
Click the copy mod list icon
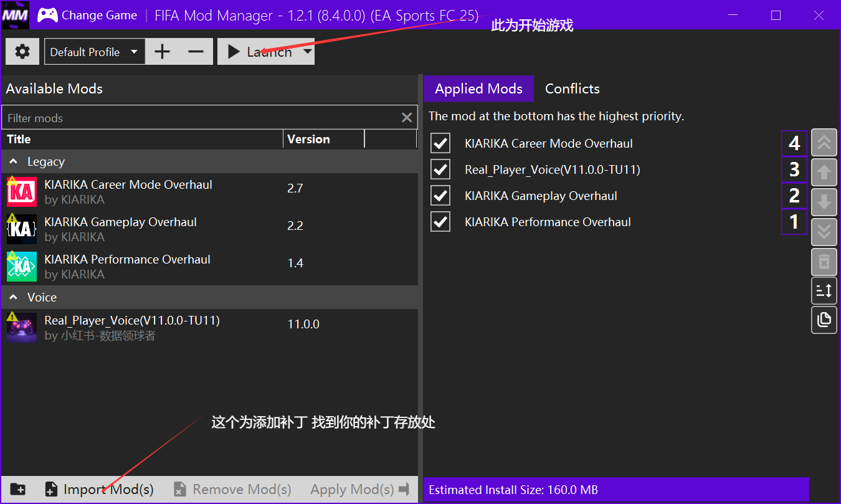[824, 320]
